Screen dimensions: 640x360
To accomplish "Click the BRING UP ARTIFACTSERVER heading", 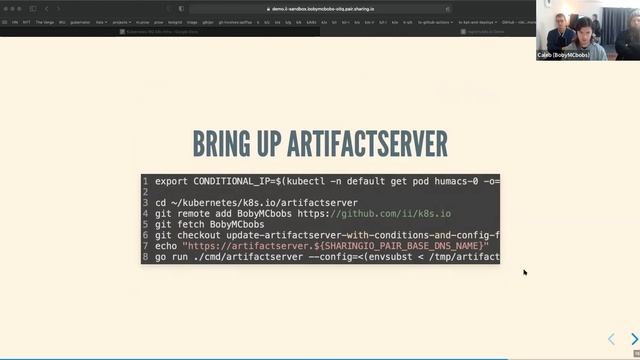I will click(320, 144).
